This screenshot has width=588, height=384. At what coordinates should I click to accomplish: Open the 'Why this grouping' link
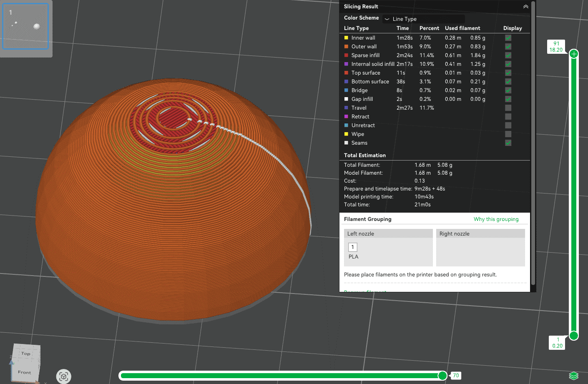(496, 219)
